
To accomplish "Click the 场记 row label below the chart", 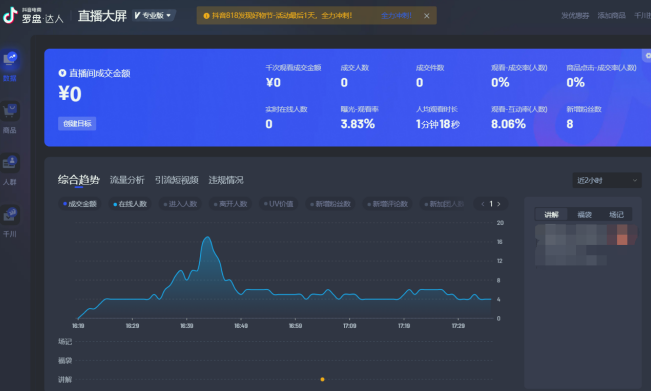I will [x=65, y=341].
